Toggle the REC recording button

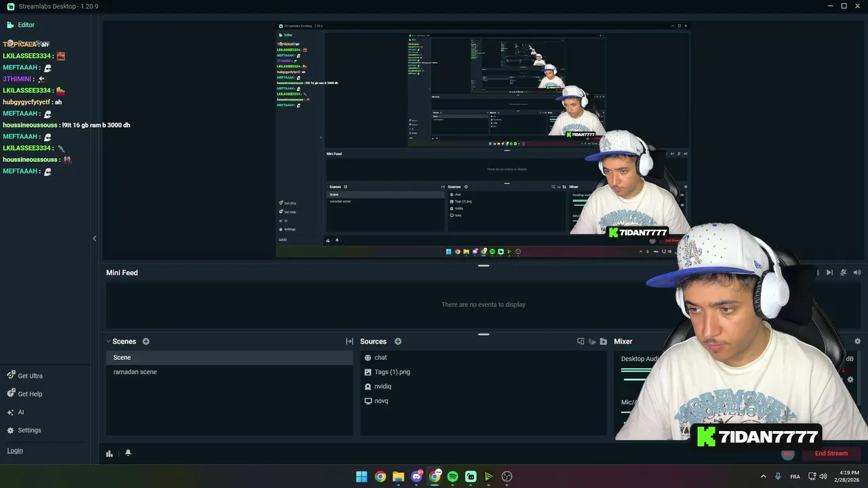(x=788, y=453)
